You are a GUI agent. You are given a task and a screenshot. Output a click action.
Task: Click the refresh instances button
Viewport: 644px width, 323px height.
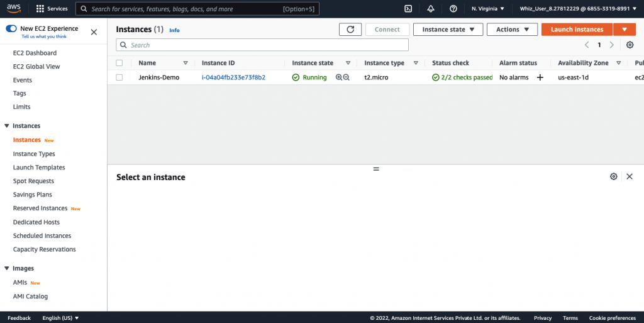[350, 30]
